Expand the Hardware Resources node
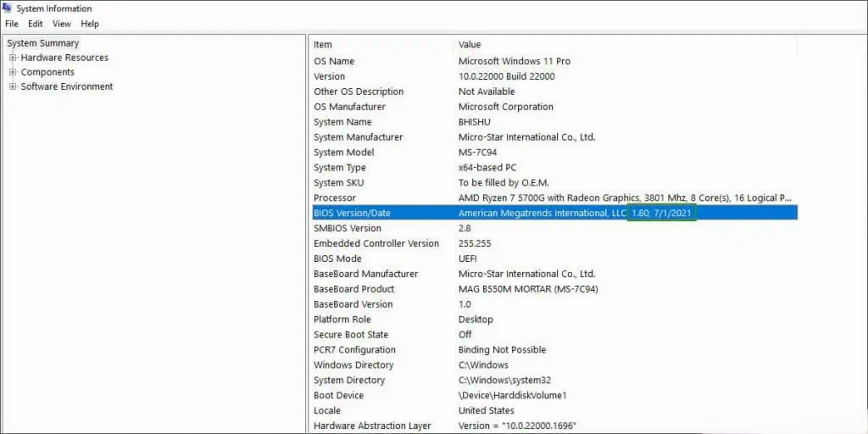 tap(13, 58)
